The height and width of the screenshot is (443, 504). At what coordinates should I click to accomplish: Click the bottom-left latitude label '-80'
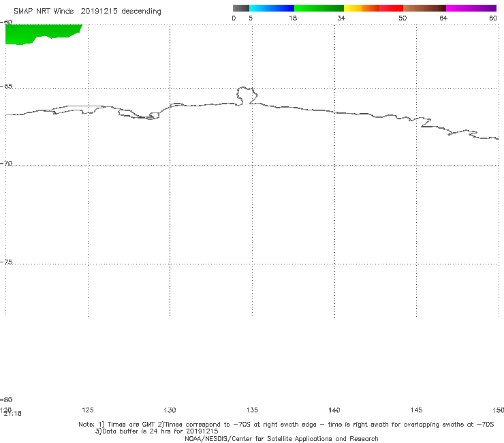[x=6, y=399]
